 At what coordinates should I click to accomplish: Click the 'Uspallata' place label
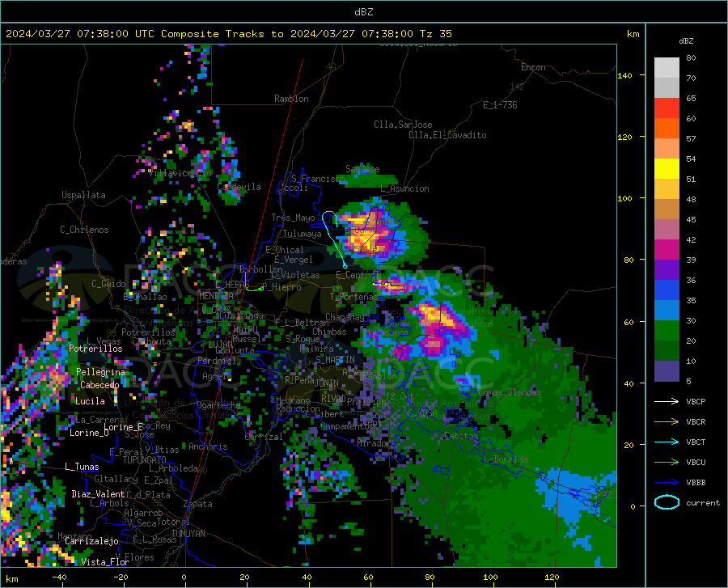point(83,195)
